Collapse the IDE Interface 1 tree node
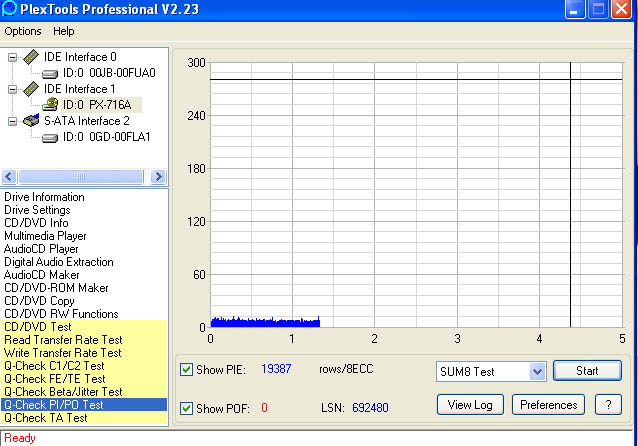The width and height of the screenshot is (638, 446). [x=13, y=89]
